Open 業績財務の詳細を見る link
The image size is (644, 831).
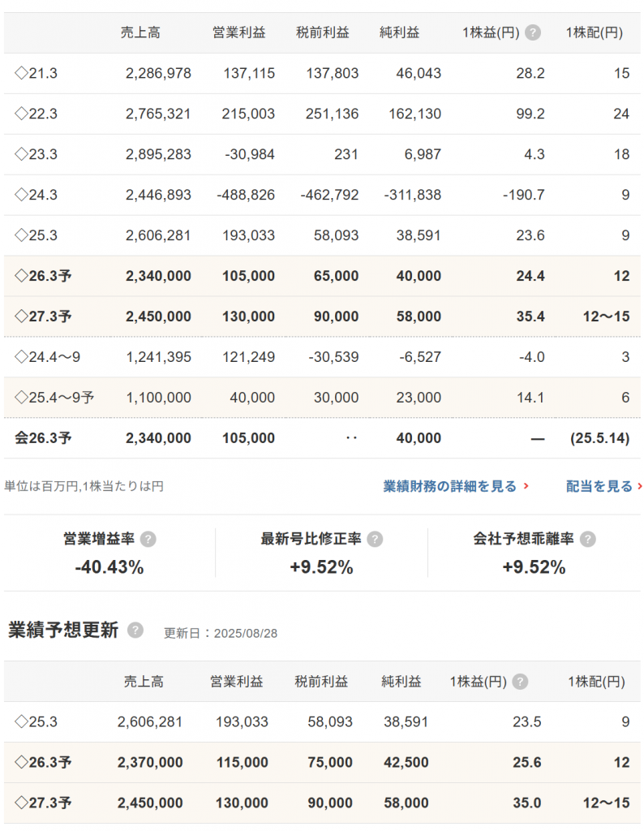[456, 486]
